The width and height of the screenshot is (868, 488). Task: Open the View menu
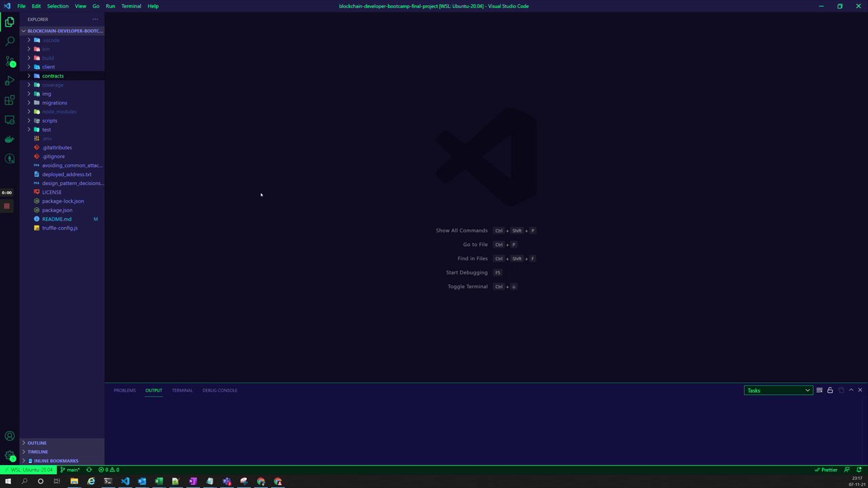pos(80,6)
